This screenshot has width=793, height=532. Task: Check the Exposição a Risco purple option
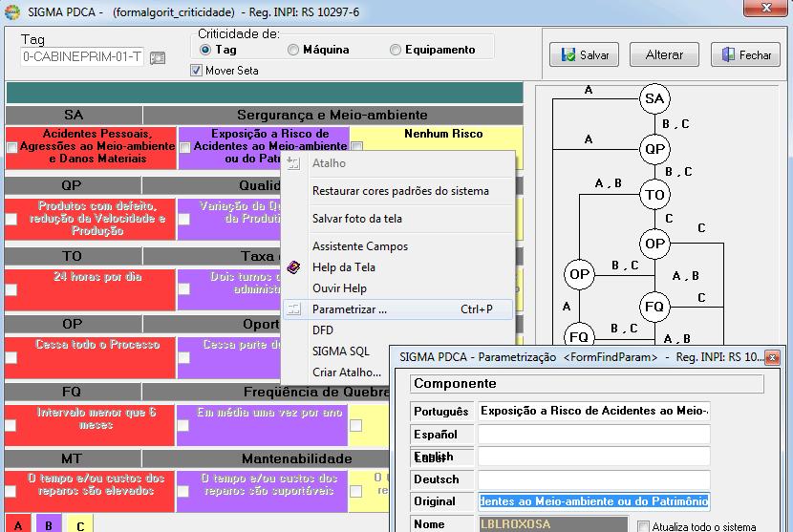[x=184, y=148]
